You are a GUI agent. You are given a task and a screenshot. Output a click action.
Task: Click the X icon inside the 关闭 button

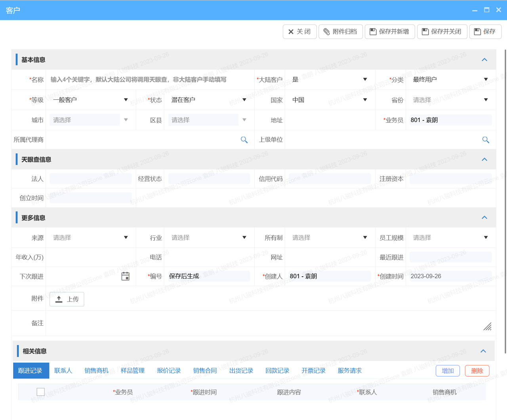click(x=292, y=31)
